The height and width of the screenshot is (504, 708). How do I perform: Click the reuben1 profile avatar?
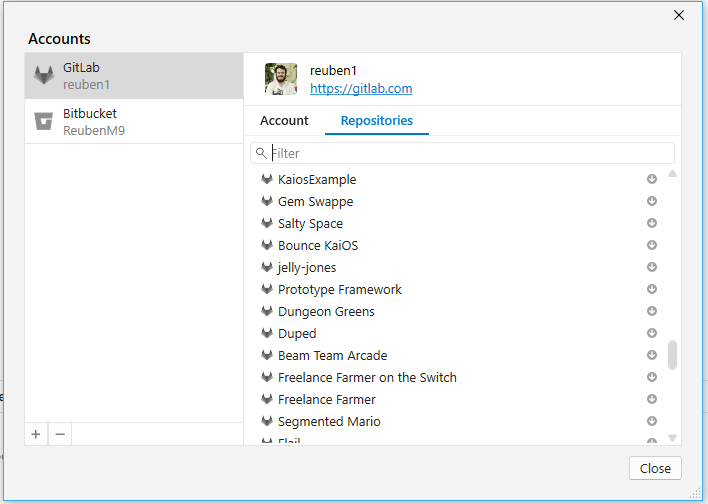pyautogui.click(x=281, y=79)
